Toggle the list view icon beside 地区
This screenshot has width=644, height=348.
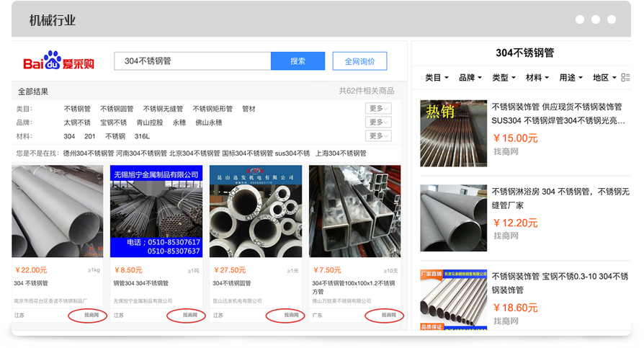[625, 78]
